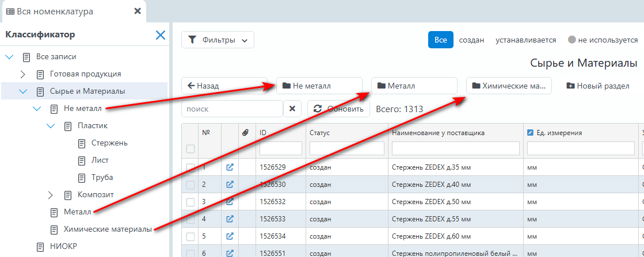The width and height of the screenshot is (644, 257).
Task: Open the Не металл folder button
Action: 319,86
